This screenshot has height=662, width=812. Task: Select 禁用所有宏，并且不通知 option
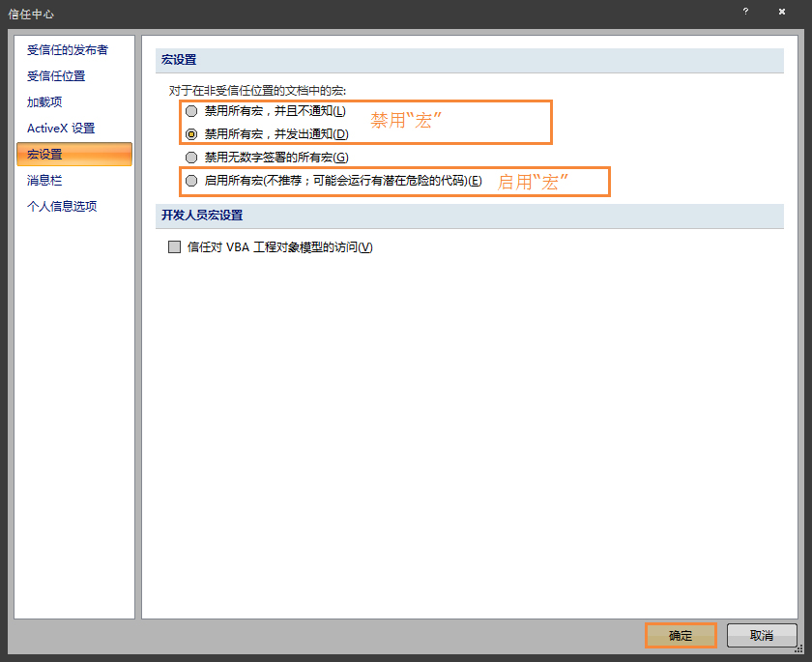tap(191, 110)
